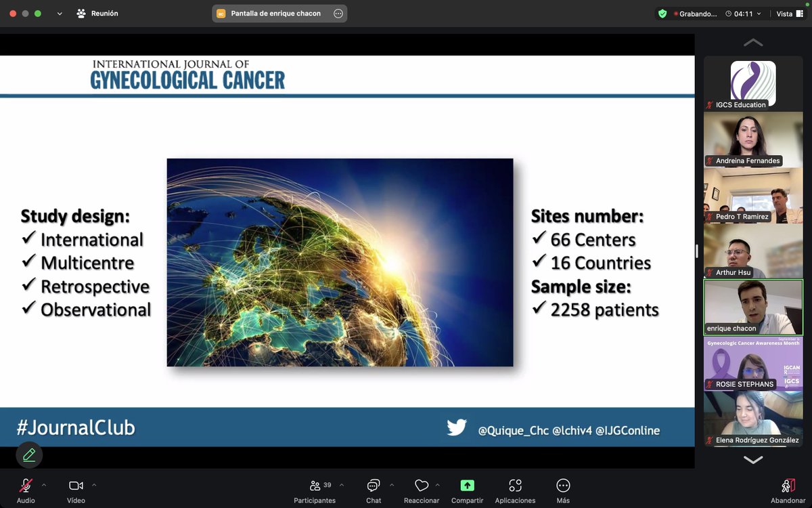Select Elena Rodríguez González video tile
Screen dimensions: 812x508
(753, 419)
